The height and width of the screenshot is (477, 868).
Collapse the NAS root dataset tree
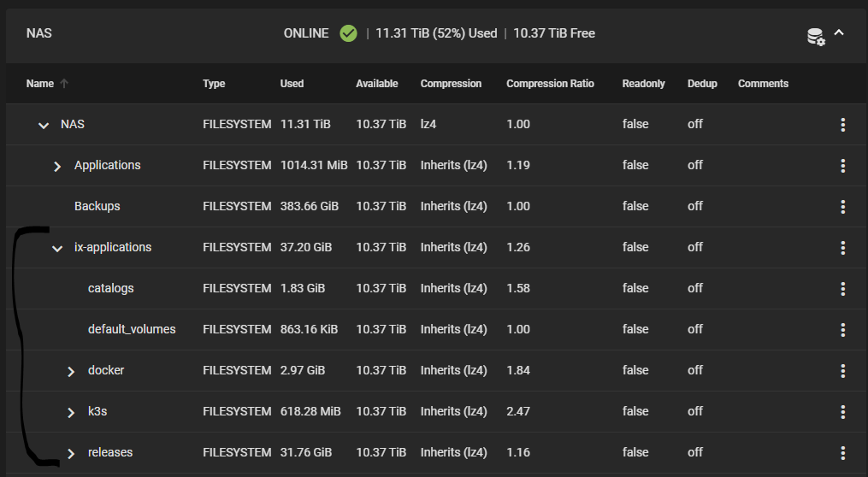click(44, 126)
